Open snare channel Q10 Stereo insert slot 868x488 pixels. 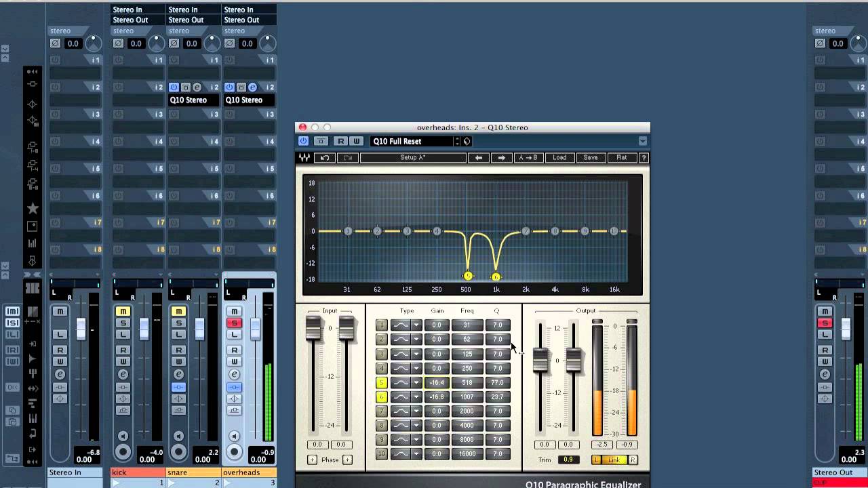pos(194,100)
